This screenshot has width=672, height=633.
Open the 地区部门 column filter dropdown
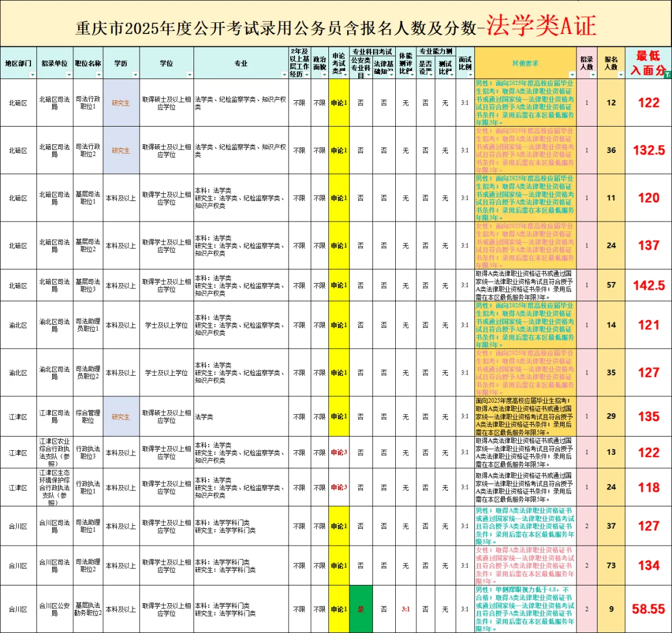tap(32, 75)
